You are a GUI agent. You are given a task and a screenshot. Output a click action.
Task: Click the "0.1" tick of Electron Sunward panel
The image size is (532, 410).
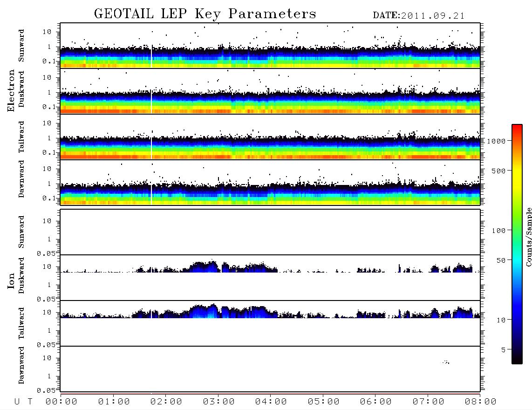point(49,61)
